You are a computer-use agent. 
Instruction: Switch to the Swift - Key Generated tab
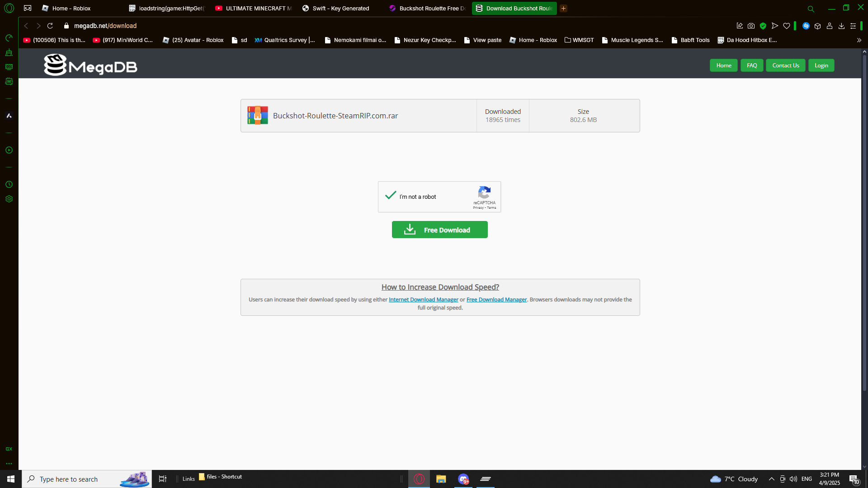point(340,8)
